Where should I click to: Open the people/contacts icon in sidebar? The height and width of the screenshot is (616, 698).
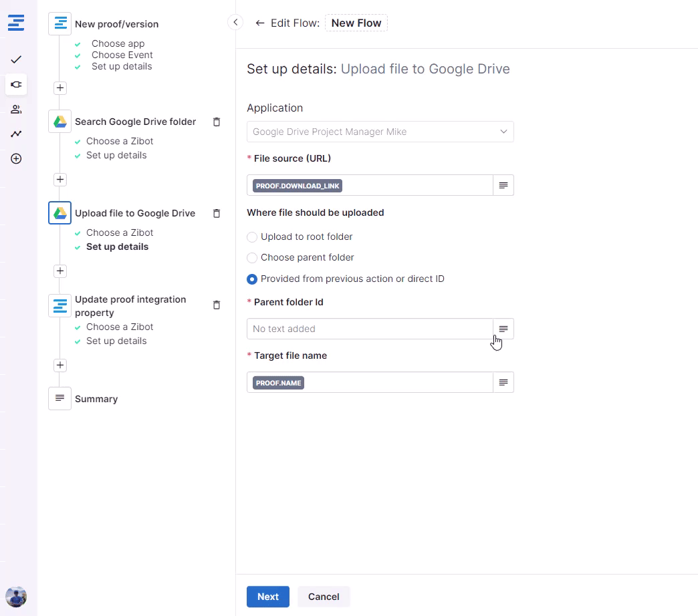click(x=16, y=109)
